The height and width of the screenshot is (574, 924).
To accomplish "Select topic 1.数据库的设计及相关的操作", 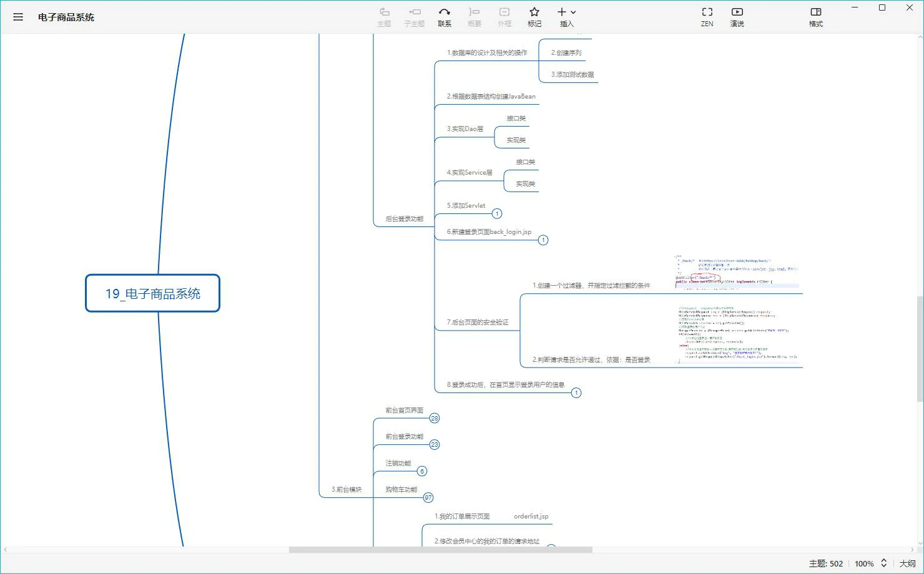I will pyautogui.click(x=487, y=53).
